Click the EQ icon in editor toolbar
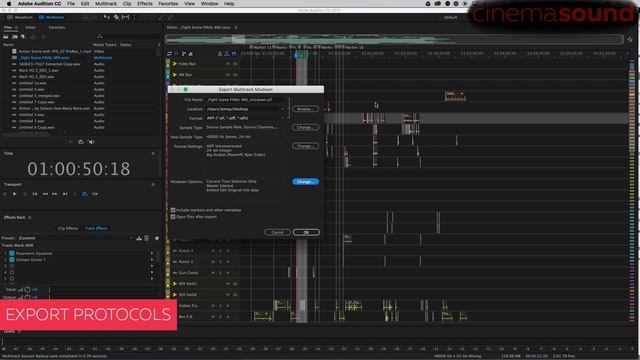The image size is (640, 360). point(191,54)
